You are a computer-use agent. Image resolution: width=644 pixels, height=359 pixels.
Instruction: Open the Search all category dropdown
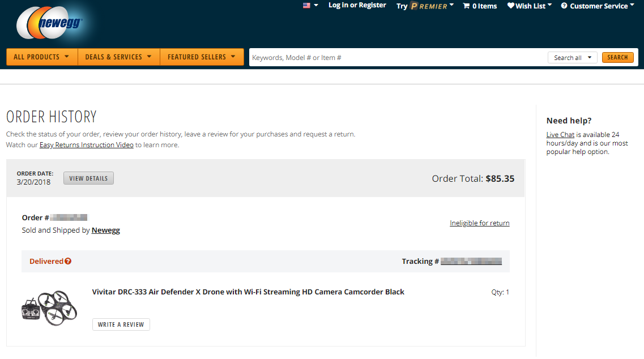click(x=572, y=58)
